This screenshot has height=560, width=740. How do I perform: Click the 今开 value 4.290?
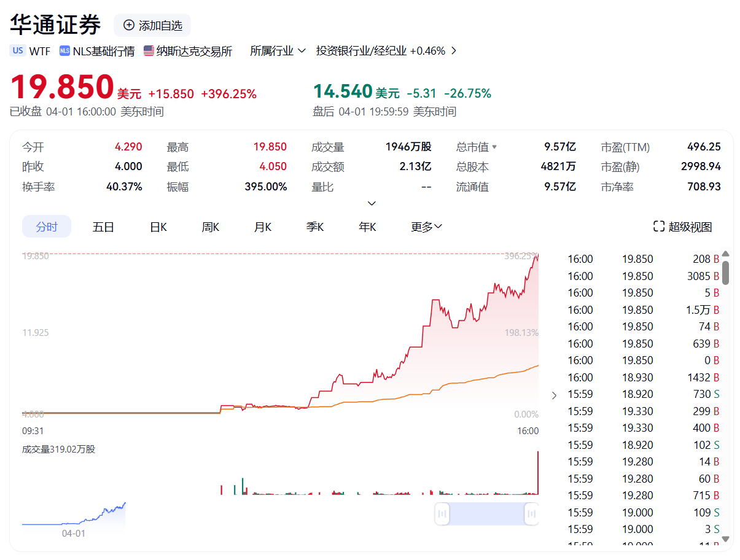(128, 147)
